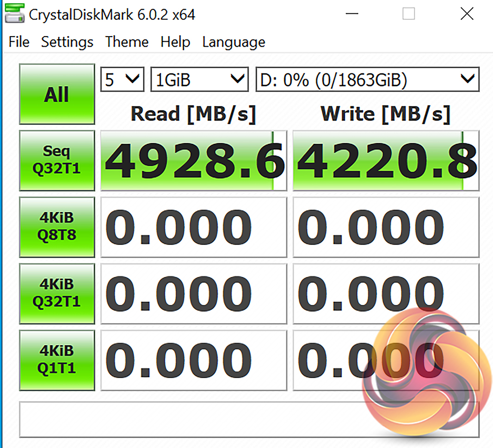
Task: Open the Settings menu
Action: click(67, 42)
